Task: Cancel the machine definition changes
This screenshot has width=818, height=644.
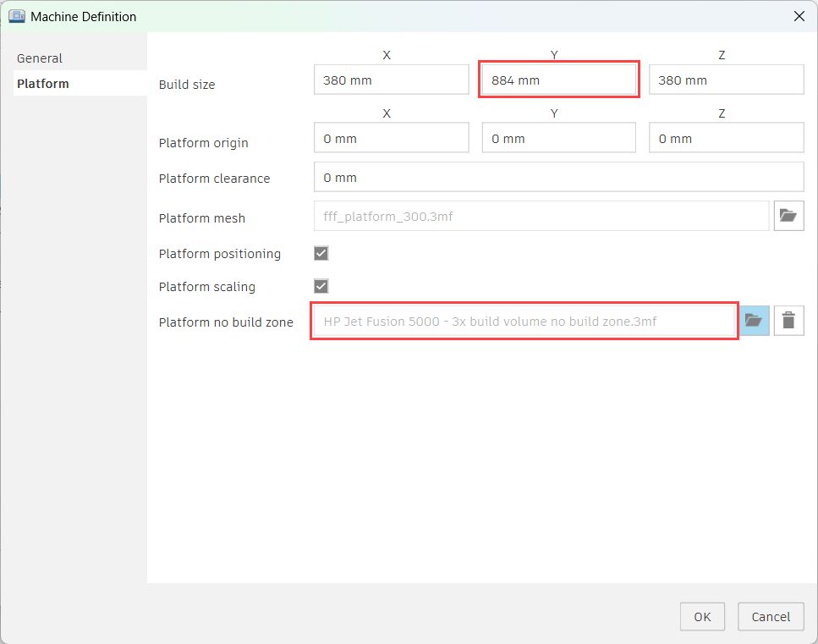Action: click(x=770, y=616)
